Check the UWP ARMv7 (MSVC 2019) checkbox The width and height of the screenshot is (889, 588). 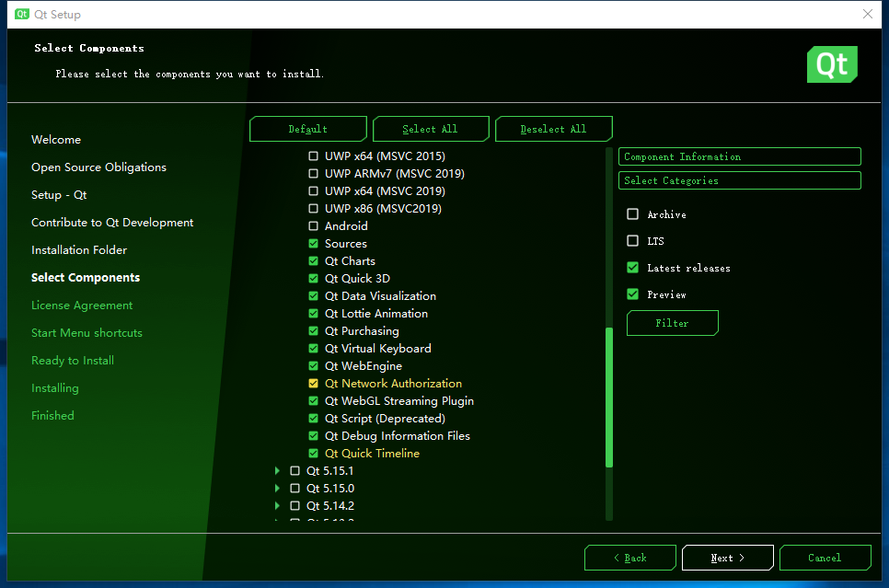pyautogui.click(x=313, y=174)
